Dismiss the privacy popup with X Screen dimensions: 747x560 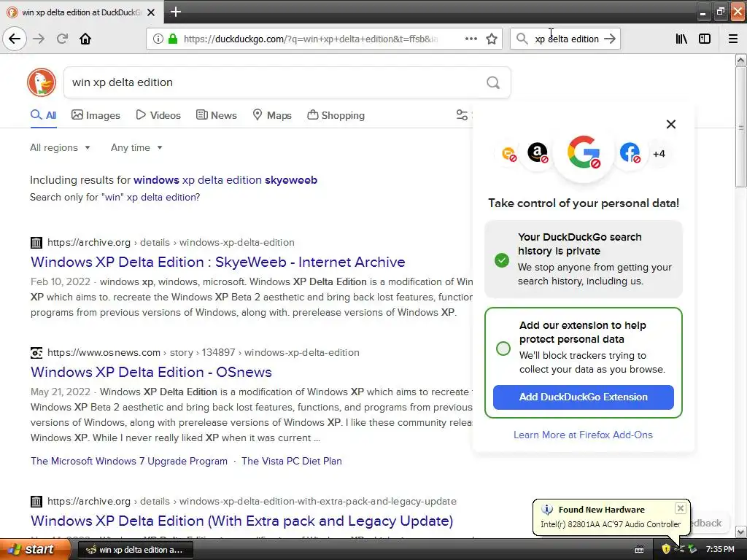pos(671,124)
